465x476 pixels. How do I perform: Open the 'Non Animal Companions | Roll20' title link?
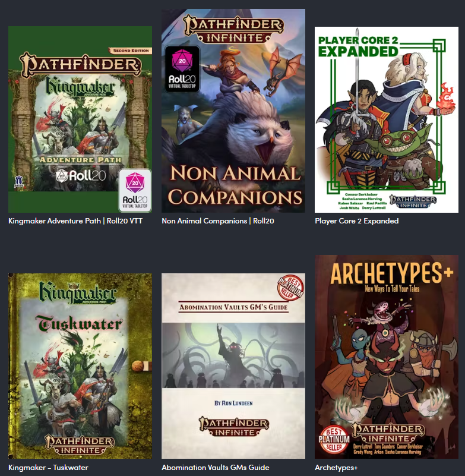click(218, 221)
